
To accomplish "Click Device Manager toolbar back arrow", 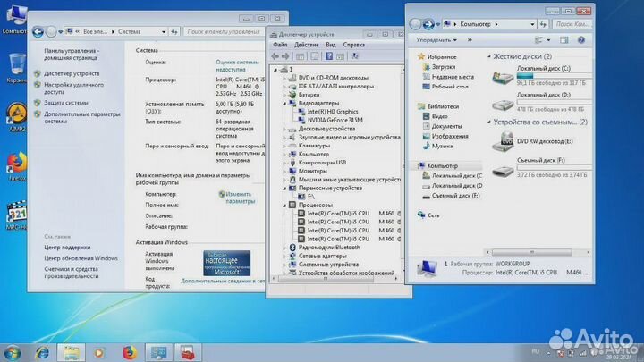I will [x=275, y=56].
